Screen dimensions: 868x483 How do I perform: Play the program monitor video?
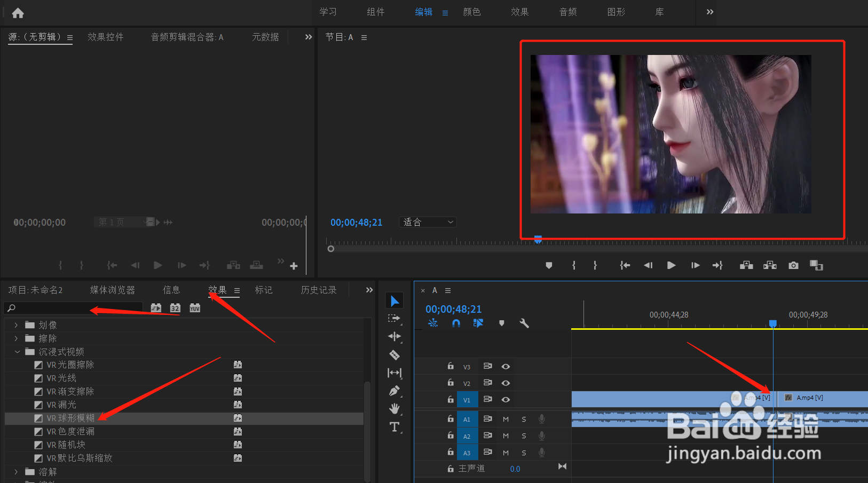672,265
